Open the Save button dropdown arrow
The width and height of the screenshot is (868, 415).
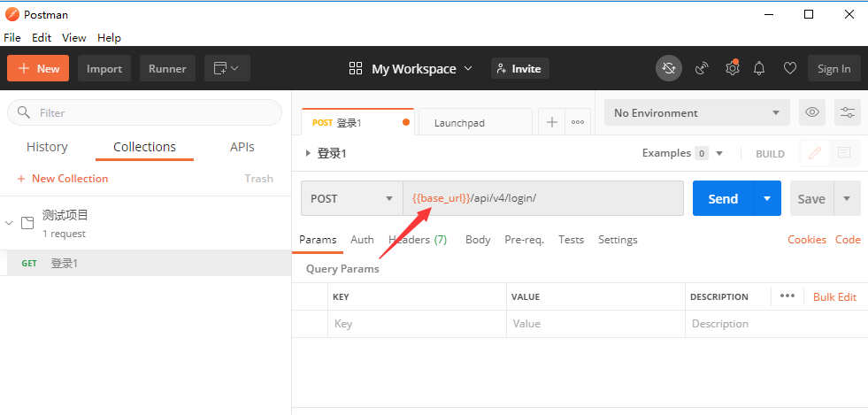coord(847,198)
